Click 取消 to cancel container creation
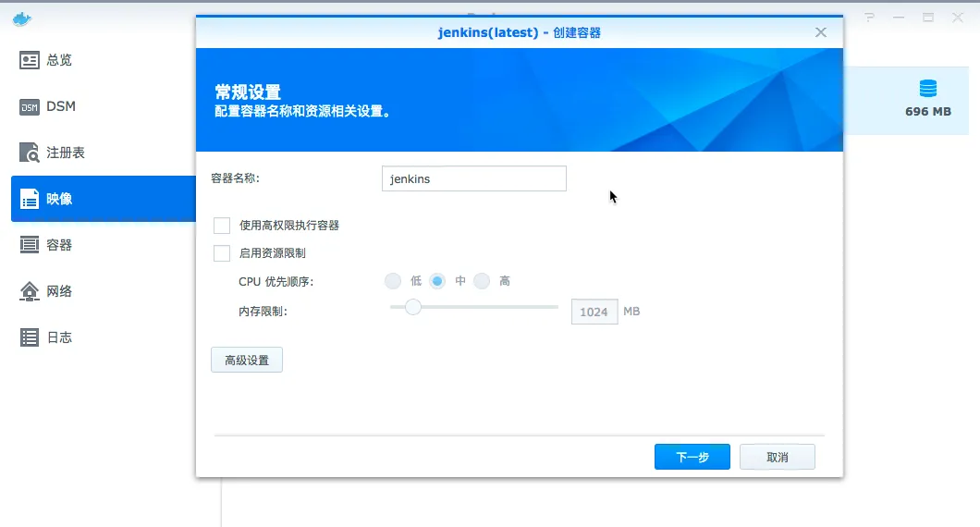This screenshot has height=527, width=980. point(778,457)
